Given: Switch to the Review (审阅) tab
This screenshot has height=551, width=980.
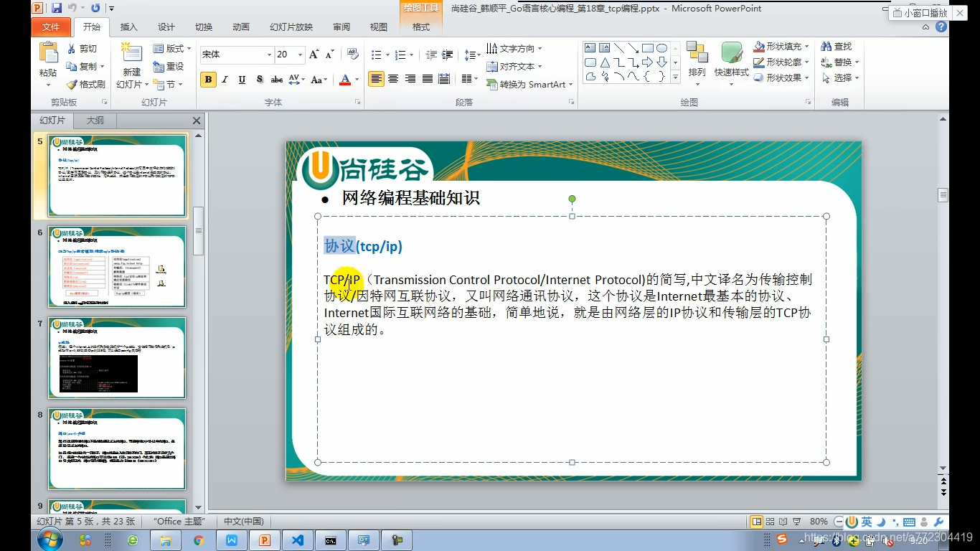Looking at the screenshot, I should pos(341,27).
